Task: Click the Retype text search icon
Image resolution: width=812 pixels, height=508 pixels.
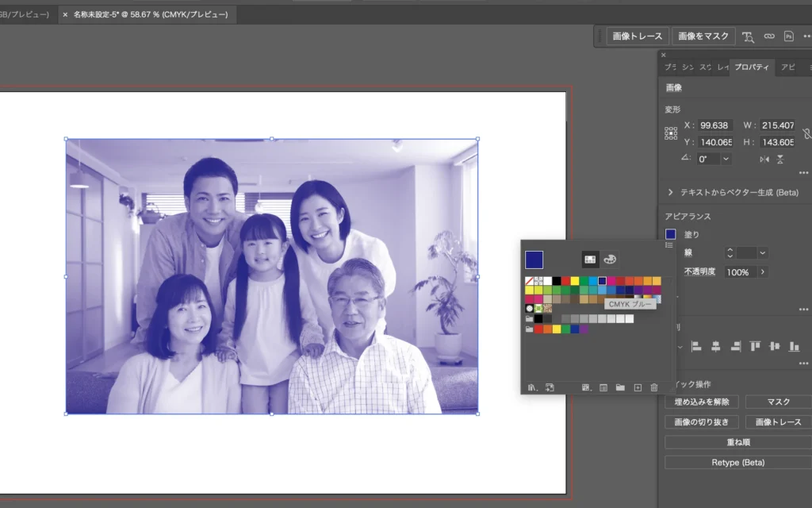Action: click(748, 37)
